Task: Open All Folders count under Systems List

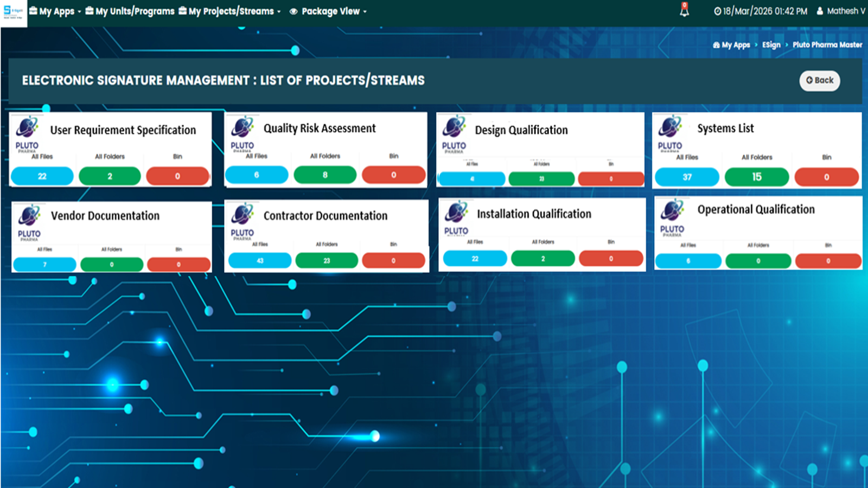Action: coord(757,177)
